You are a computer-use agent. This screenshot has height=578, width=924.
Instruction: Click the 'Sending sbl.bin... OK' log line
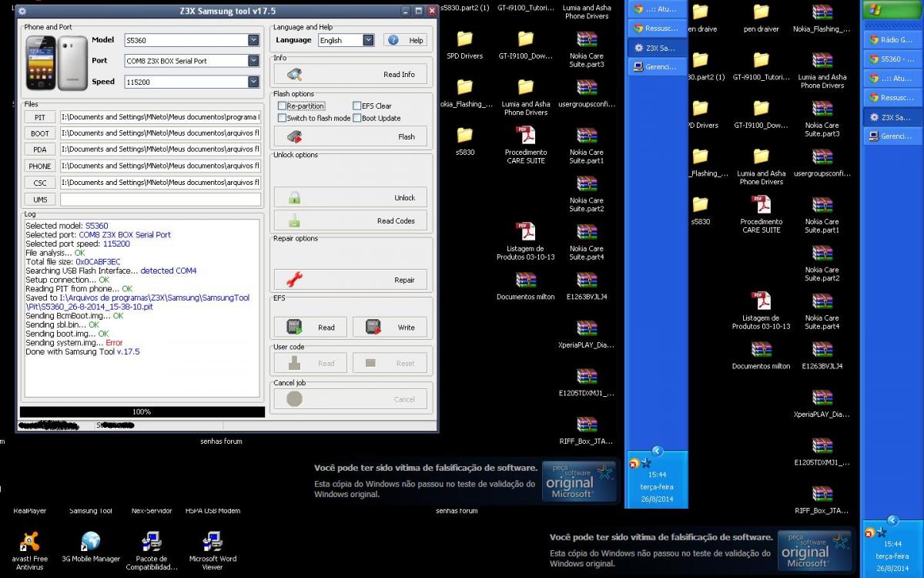pyautogui.click(x=62, y=325)
